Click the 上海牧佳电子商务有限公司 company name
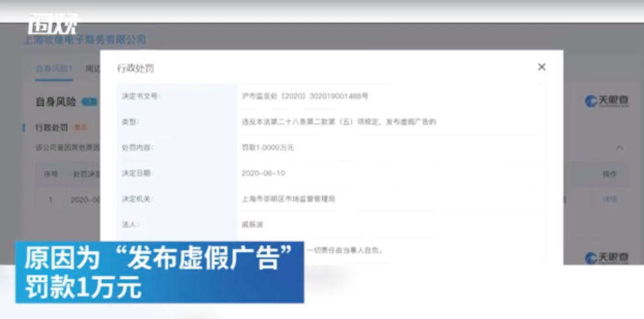This screenshot has height=319, width=644. click(x=84, y=41)
